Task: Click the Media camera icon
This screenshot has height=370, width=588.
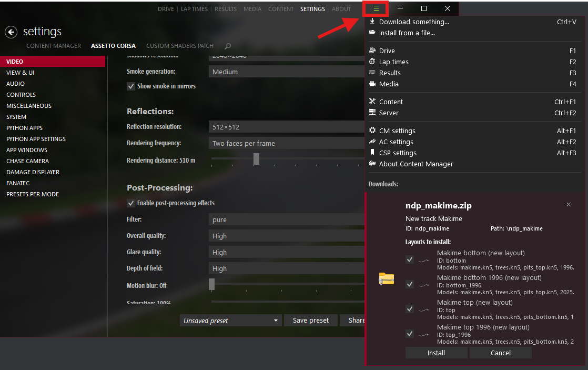Action: [372, 84]
